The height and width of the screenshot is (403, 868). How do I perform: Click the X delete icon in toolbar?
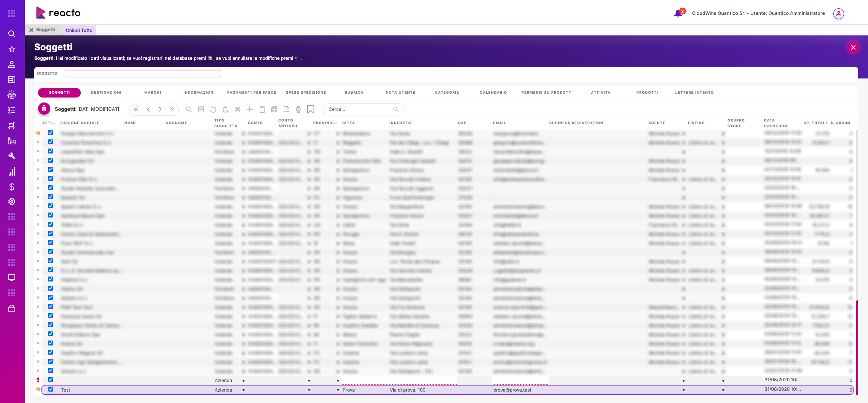pos(238,109)
